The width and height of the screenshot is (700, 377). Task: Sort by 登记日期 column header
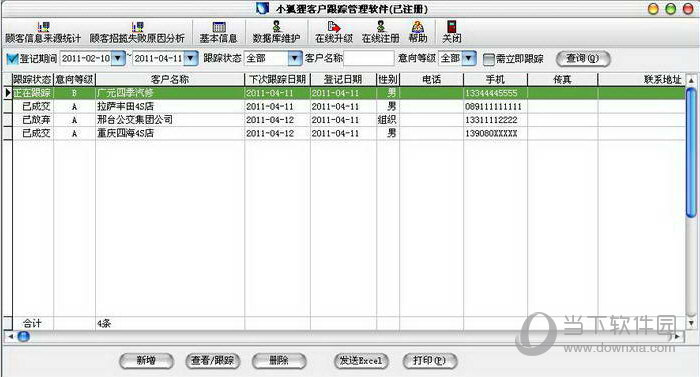343,80
